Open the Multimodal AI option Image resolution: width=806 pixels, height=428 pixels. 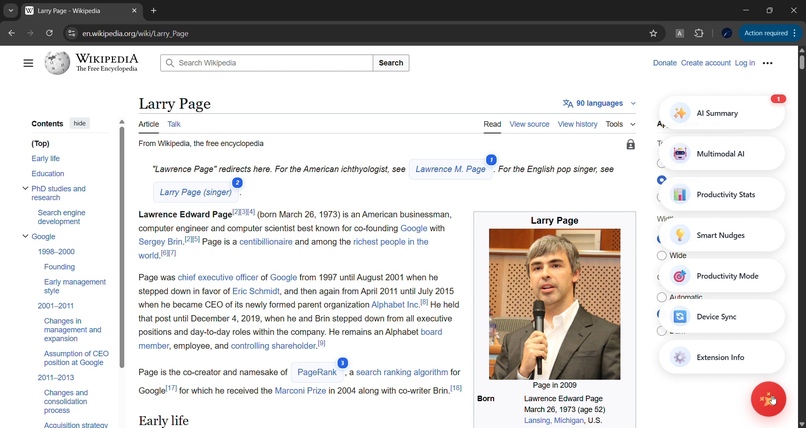point(722,154)
